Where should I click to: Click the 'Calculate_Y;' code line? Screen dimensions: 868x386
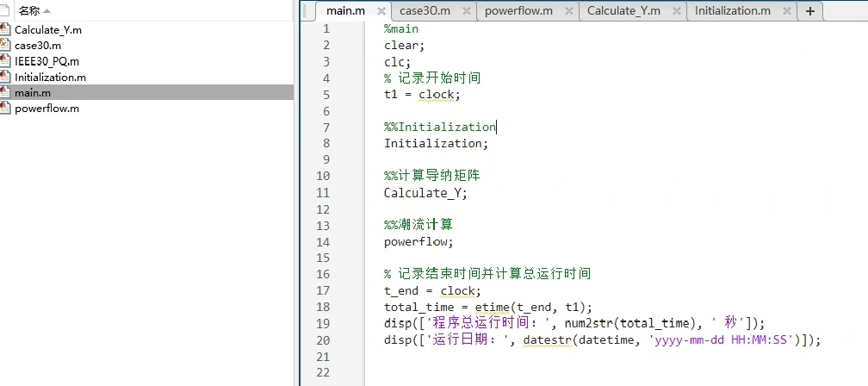pos(425,193)
